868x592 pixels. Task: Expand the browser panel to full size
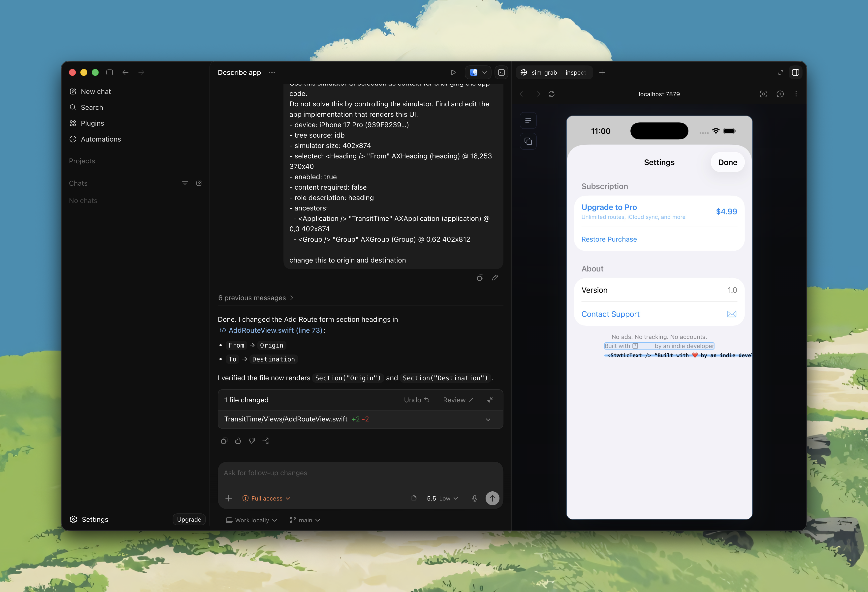[x=781, y=72]
